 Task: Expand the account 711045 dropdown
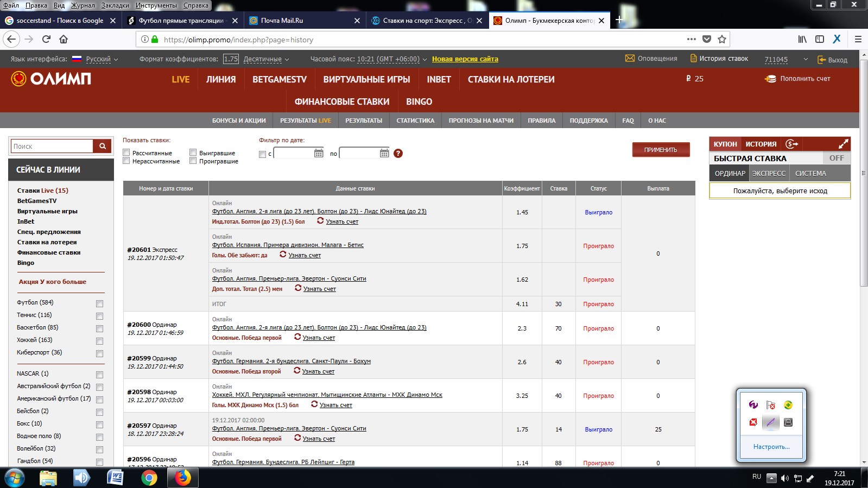(x=806, y=59)
